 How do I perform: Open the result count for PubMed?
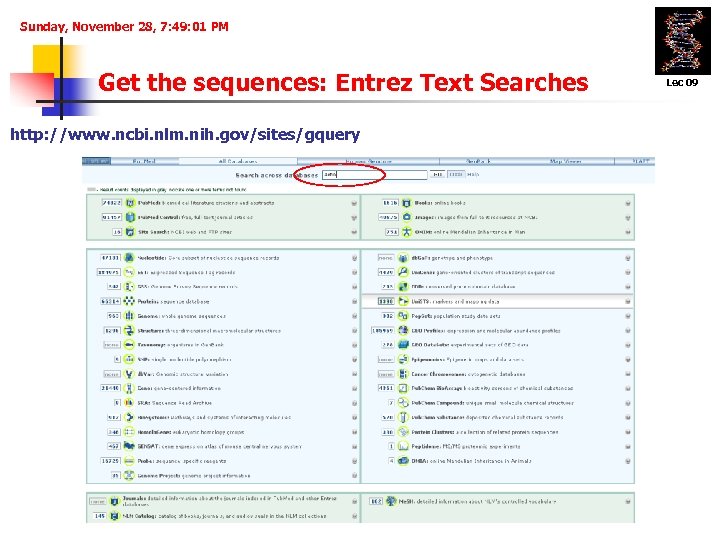coord(112,202)
